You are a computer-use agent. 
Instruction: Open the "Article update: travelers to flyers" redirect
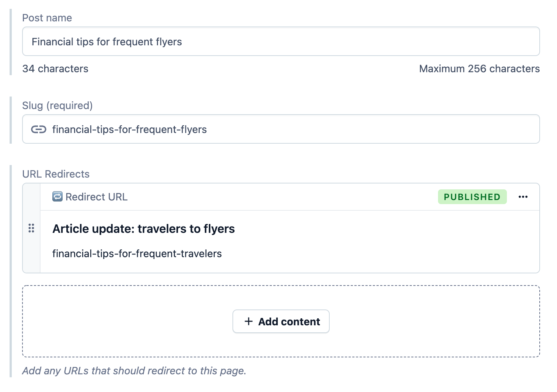[144, 229]
